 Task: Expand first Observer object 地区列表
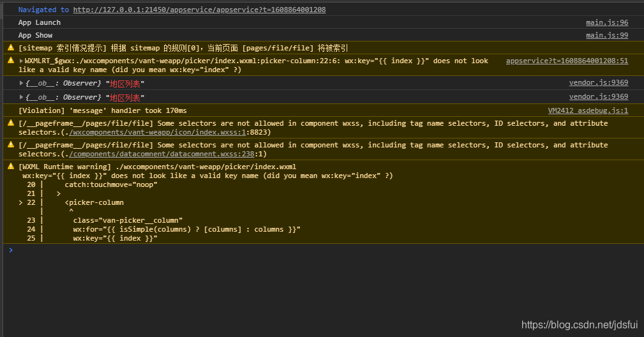pyautogui.click(x=21, y=83)
